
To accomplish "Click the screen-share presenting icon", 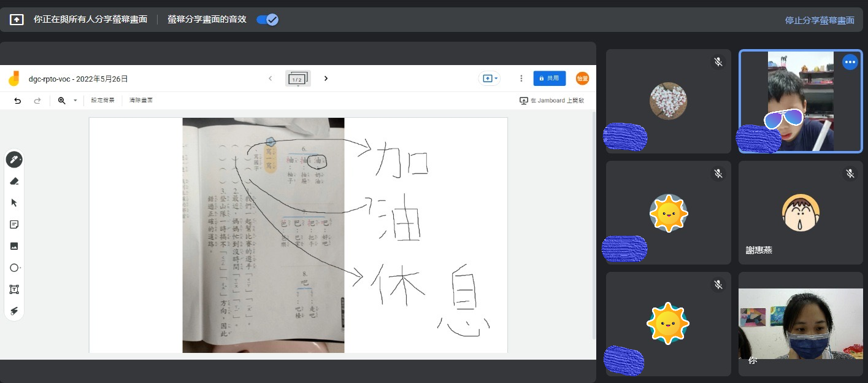I will pos(17,20).
